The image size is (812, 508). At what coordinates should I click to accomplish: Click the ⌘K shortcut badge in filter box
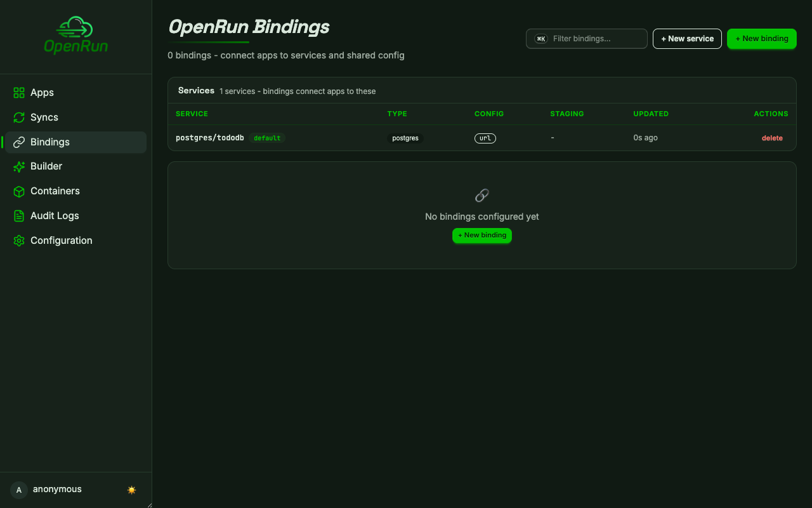coord(541,39)
